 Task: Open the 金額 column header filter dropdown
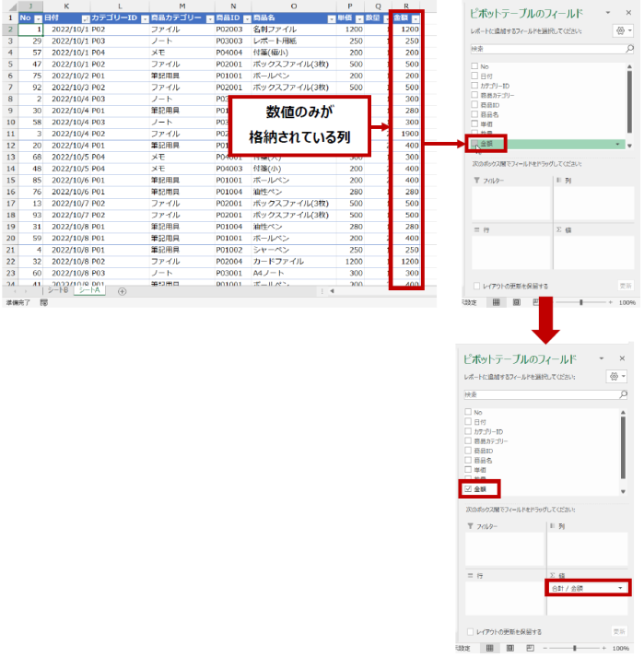416,18
